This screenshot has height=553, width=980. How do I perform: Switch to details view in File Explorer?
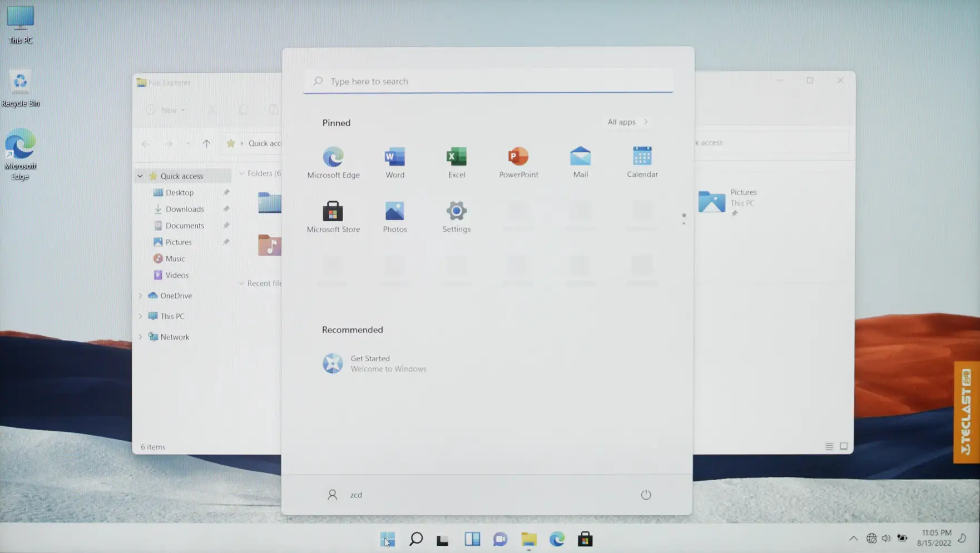tap(828, 446)
